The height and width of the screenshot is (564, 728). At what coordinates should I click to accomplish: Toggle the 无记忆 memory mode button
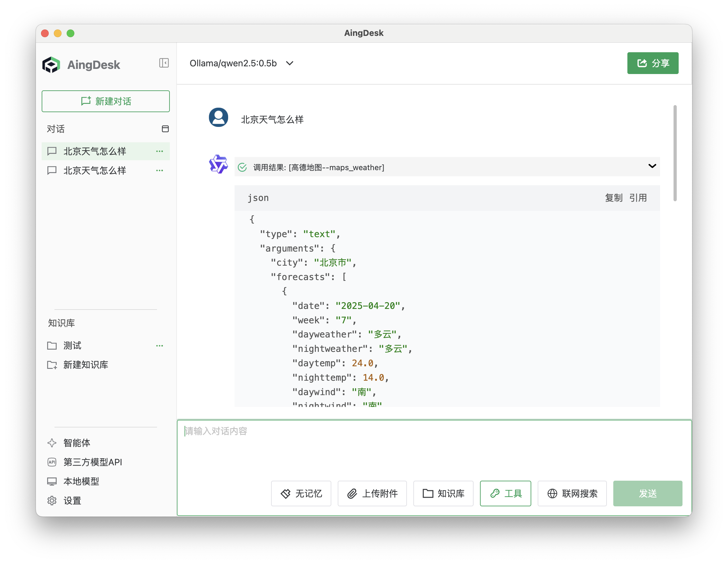(301, 493)
